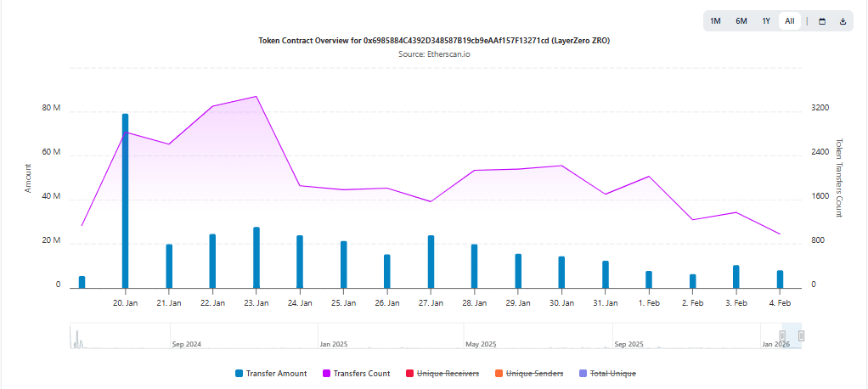Choose the 1Y range button
The width and height of the screenshot is (868, 389).
pos(766,21)
